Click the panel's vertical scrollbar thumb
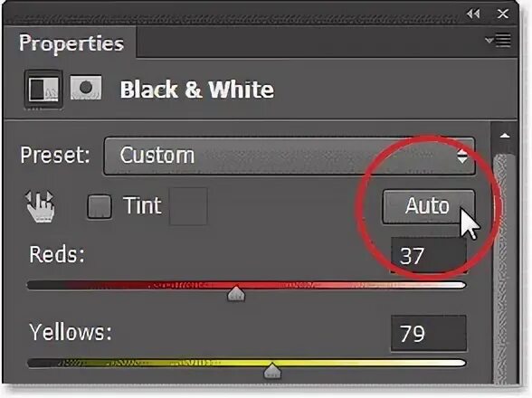Image resolution: width=532 pixels, height=398 pixels. [505, 268]
